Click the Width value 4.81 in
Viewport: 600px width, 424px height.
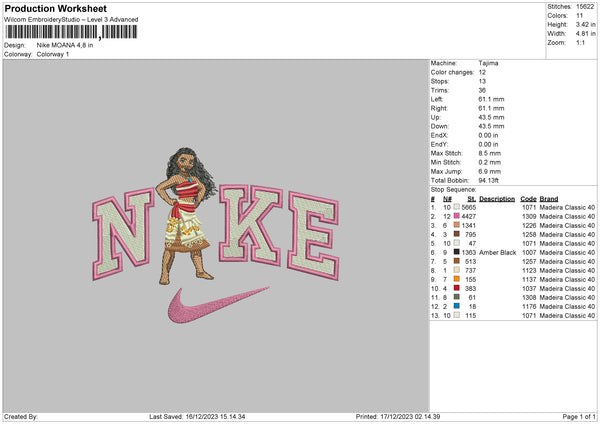point(585,34)
